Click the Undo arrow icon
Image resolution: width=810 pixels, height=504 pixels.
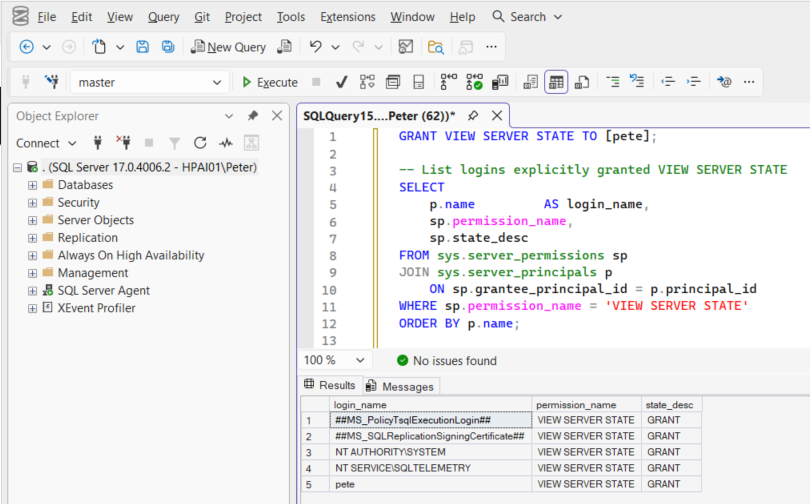pos(316,47)
